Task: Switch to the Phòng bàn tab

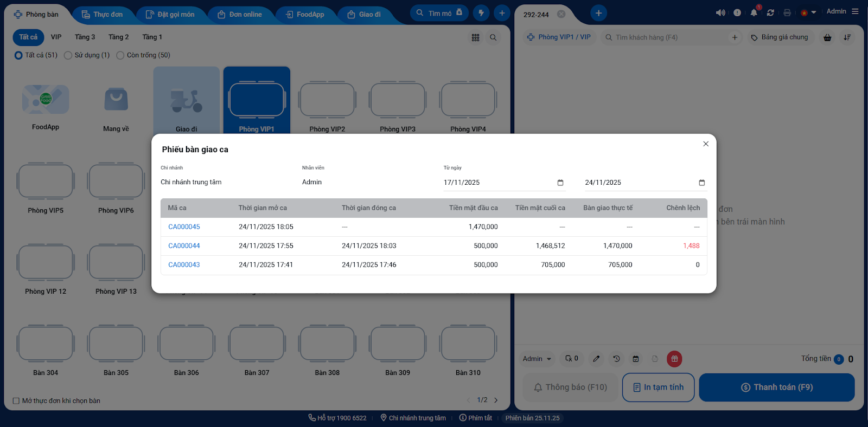Action: (36, 15)
